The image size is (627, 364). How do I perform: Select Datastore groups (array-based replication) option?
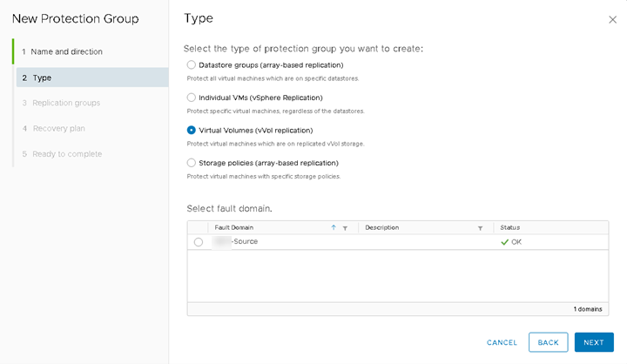click(x=191, y=64)
